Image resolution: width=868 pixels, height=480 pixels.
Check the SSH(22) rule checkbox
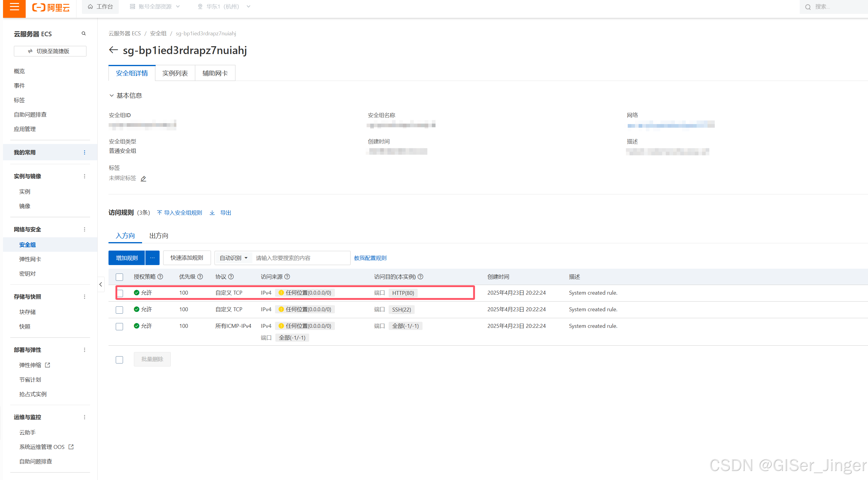tap(120, 310)
